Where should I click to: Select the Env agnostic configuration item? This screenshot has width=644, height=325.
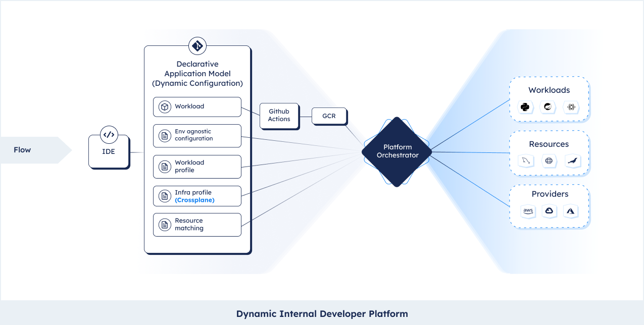coord(197,135)
